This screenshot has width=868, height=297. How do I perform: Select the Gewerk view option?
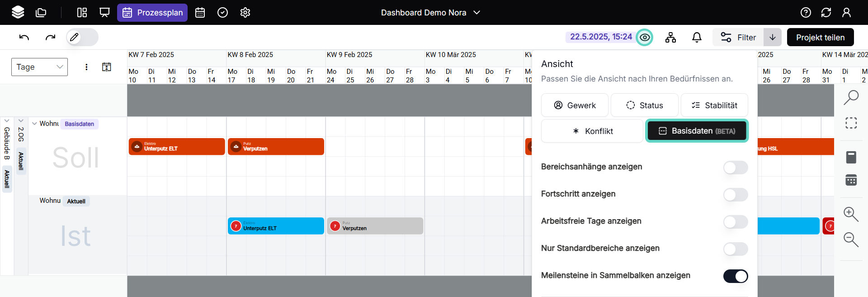coord(575,105)
